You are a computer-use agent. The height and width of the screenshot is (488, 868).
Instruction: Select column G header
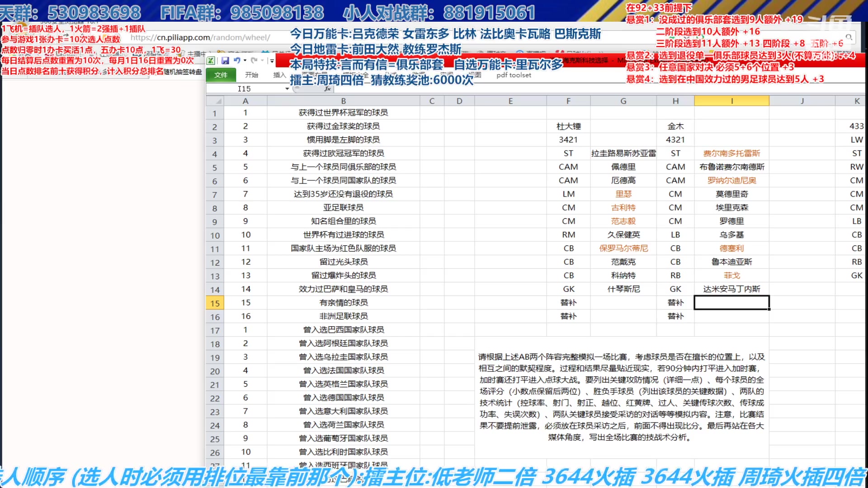click(x=623, y=101)
